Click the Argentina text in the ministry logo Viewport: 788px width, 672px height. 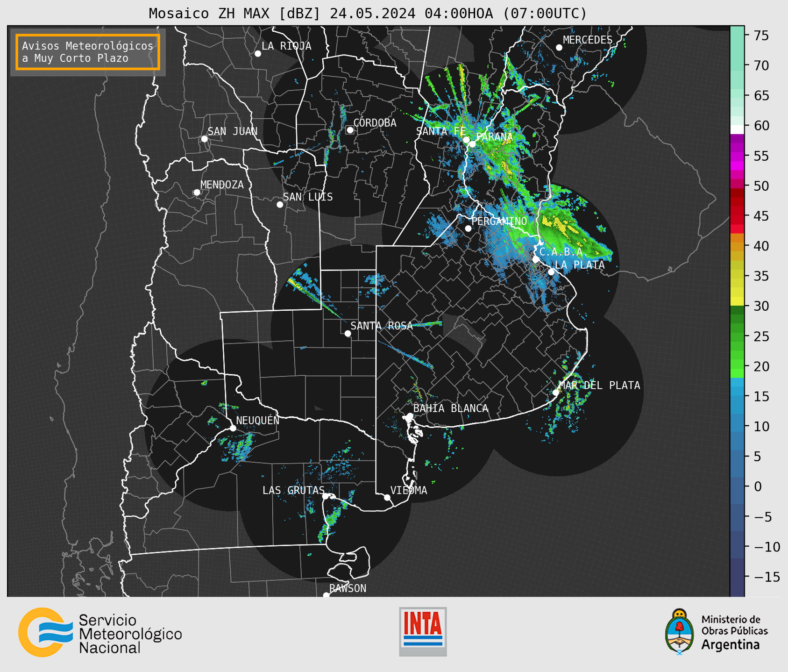coord(731,645)
